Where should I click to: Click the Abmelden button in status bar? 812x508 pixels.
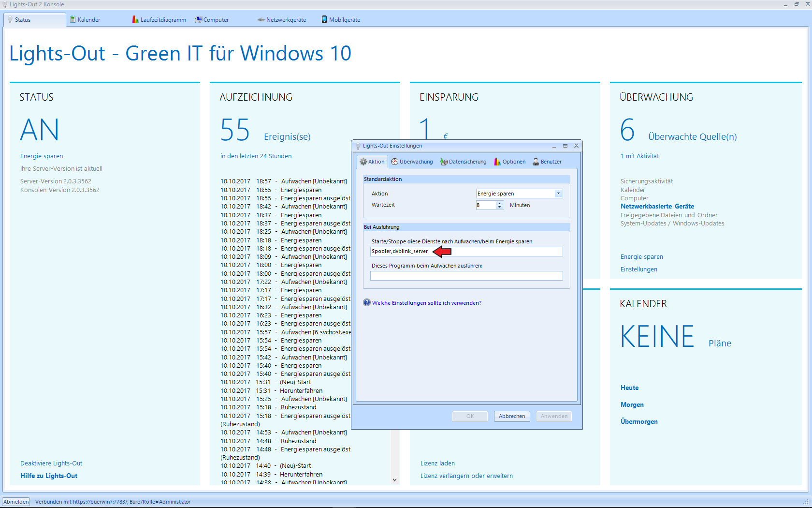click(x=16, y=502)
